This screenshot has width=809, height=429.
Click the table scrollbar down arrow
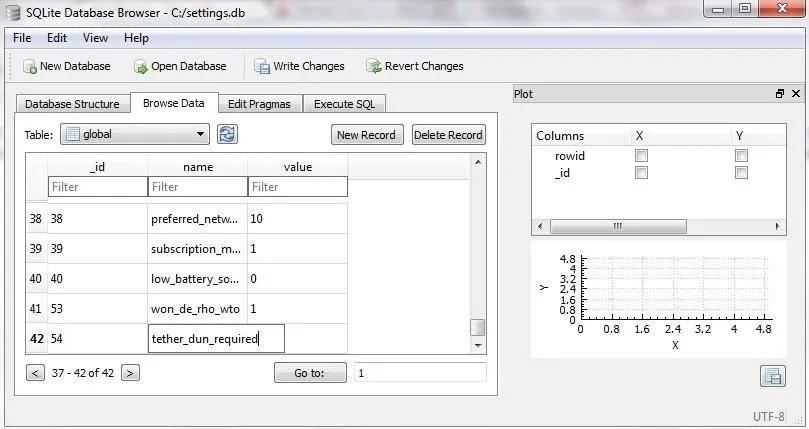pos(478,345)
